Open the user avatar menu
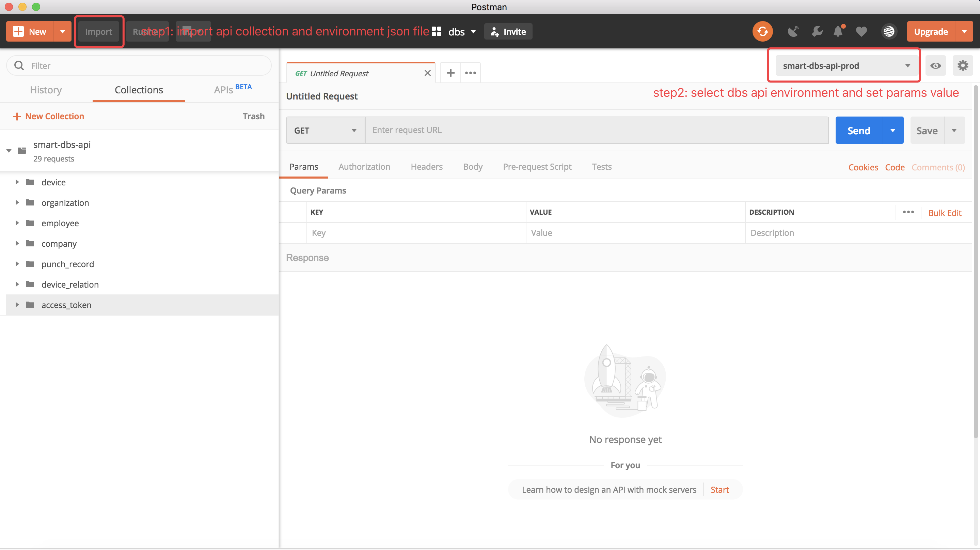 889,32
